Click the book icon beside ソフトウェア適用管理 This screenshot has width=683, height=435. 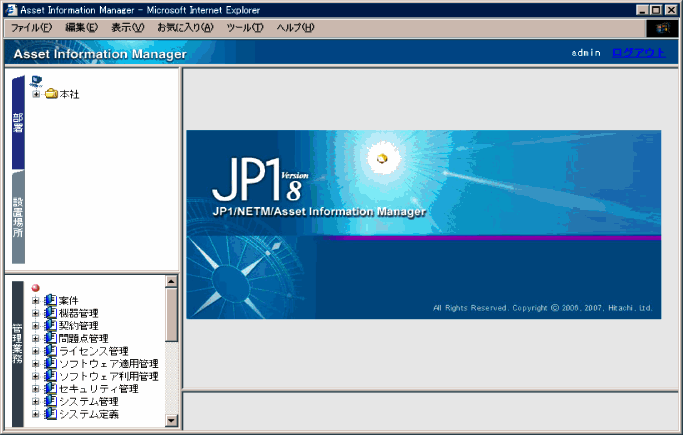click(x=51, y=363)
